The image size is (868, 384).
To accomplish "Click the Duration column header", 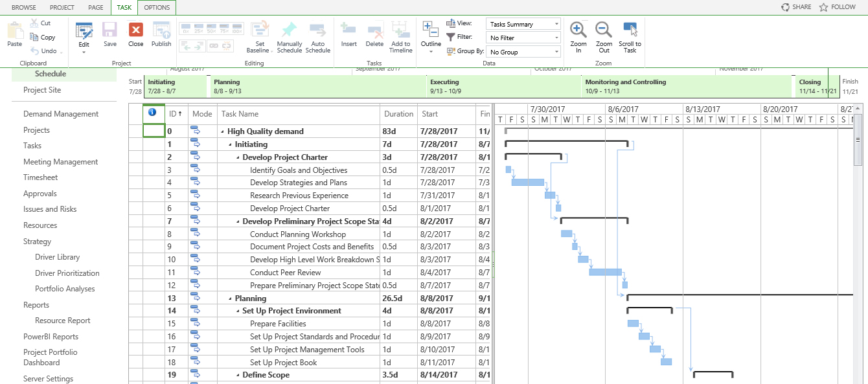I will coord(398,114).
